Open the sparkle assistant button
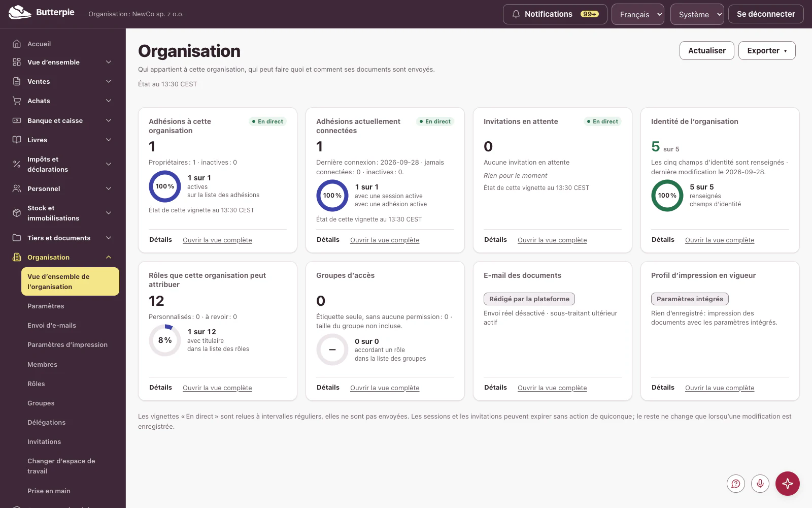Screen dimensions: 812x508 [788, 484]
